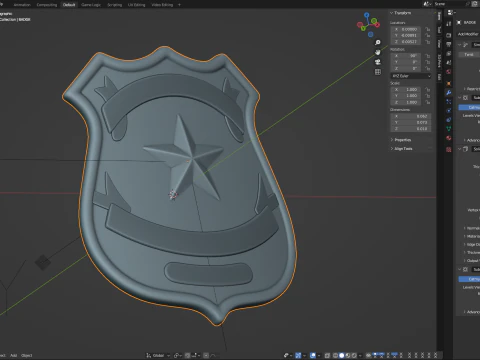Go to the Video Editing workspace tab
The height and width of the screenshot is (360, 480).
click(x=162, y=5)
